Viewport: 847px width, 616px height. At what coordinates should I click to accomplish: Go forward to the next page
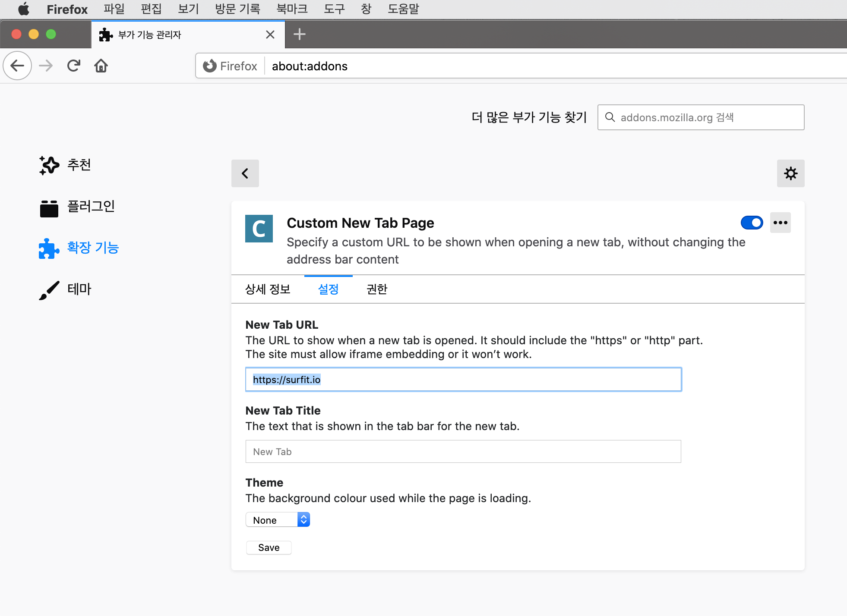(x=46, y=66)
